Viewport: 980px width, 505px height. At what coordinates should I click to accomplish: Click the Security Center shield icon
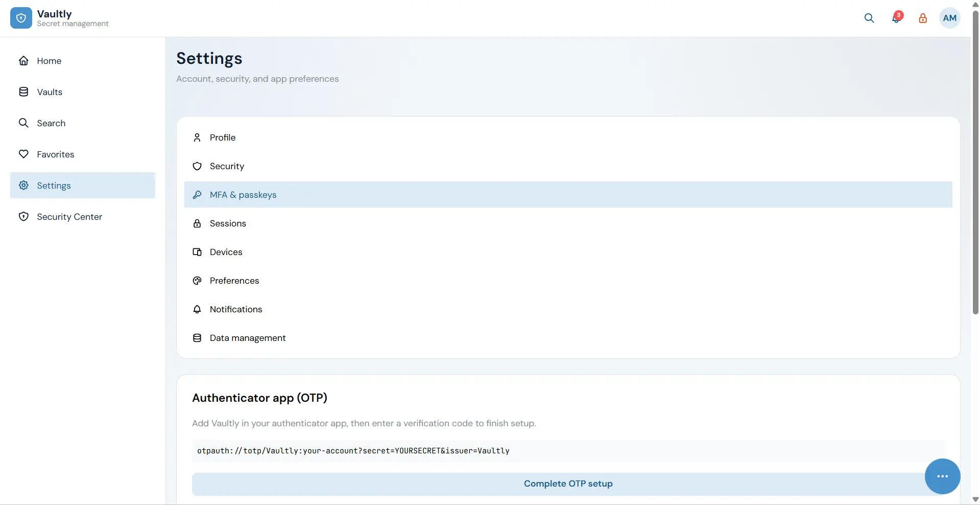(23, 217)
